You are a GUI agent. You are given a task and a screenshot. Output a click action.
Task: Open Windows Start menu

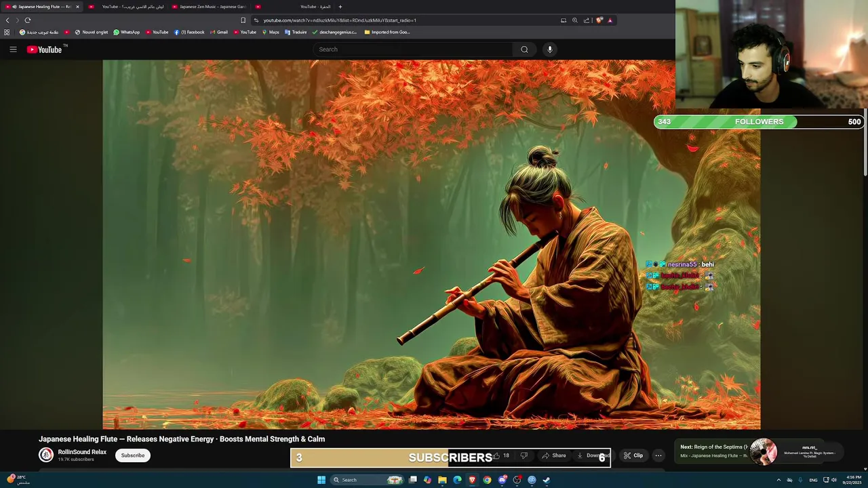coord(321,480)
